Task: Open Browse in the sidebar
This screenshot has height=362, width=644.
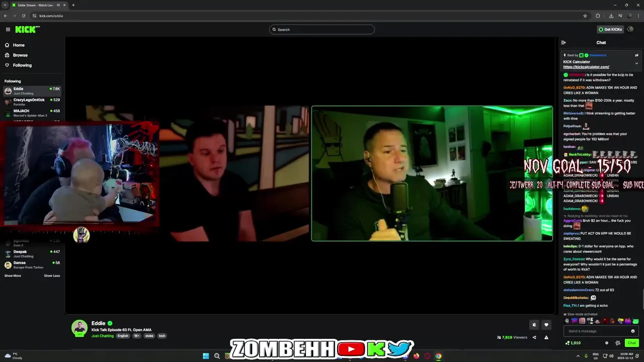Action: click(20, 55)
